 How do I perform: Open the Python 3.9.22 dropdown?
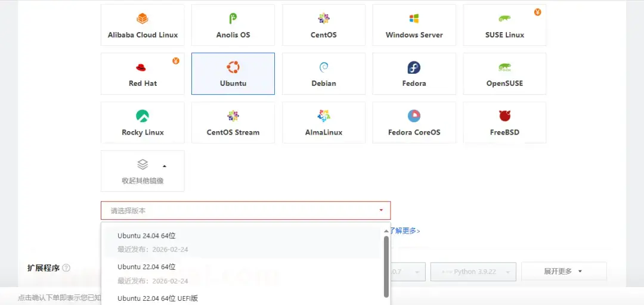point(473,272)
